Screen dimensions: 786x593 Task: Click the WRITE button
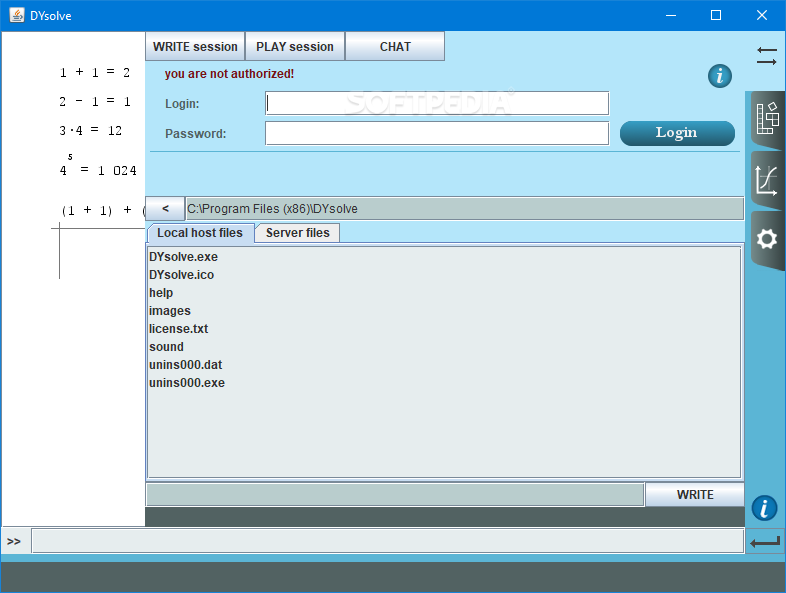(695, 495)
